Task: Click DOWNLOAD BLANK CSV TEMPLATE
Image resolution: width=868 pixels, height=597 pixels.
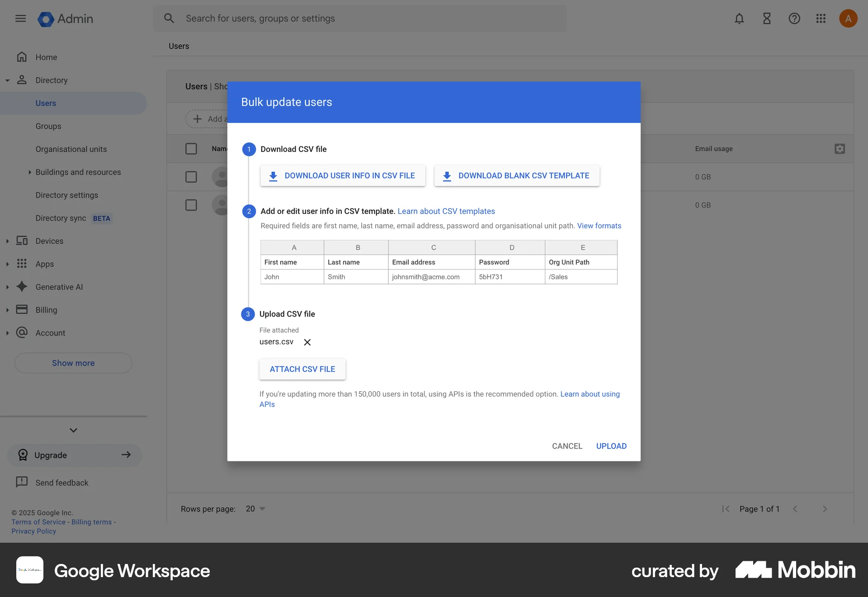Action: 516,175
